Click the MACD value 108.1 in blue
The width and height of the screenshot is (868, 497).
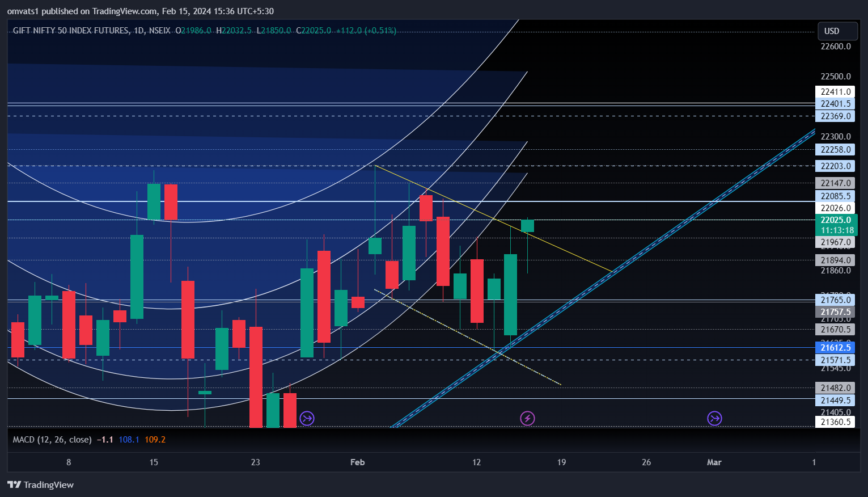click(x=129, y=440)
